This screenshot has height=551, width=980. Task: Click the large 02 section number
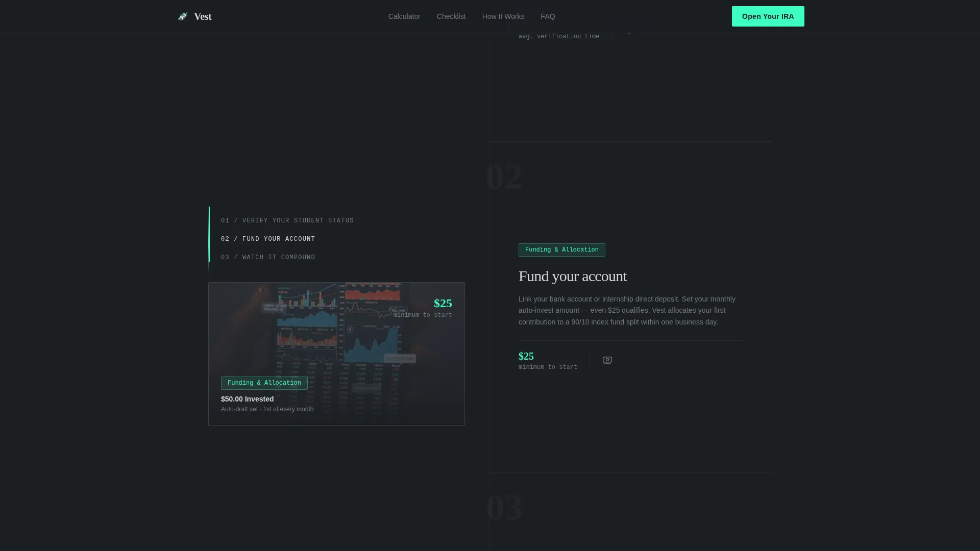[x=504, y=177]
